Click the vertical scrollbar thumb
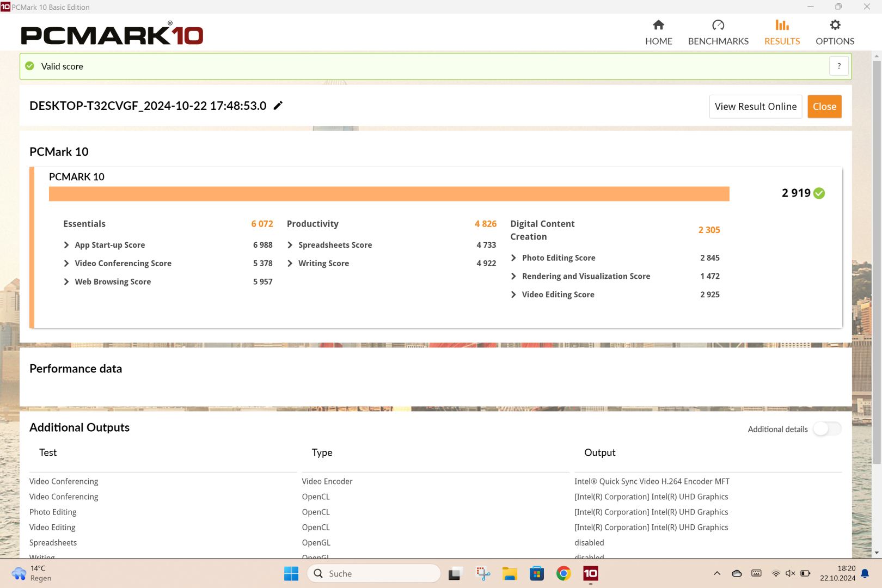This screenshot has height=588, width=882. coord(877,261)
